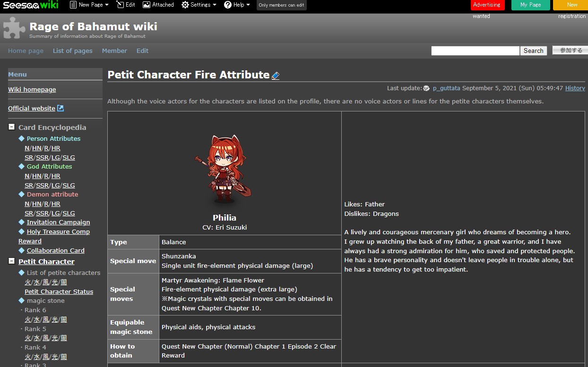
Task: Click the 'Dislikes: Dragons' text
Action: click(x=372, y=213)
